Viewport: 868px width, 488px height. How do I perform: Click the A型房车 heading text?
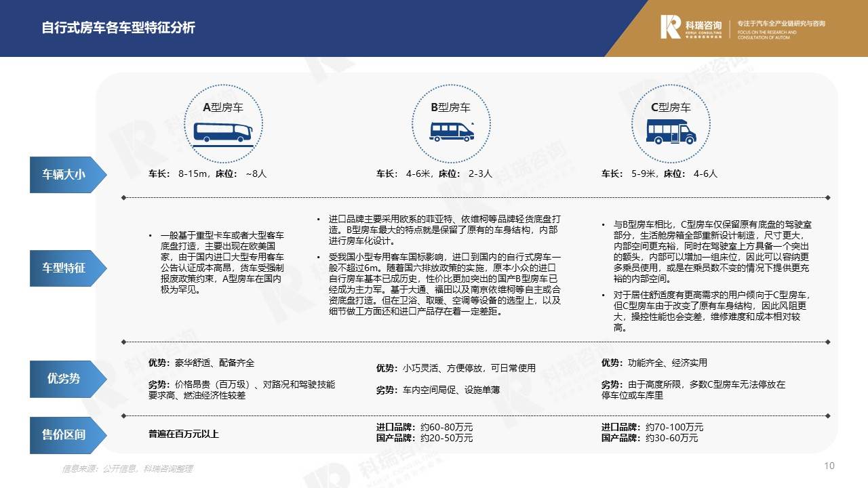(223, 107)
